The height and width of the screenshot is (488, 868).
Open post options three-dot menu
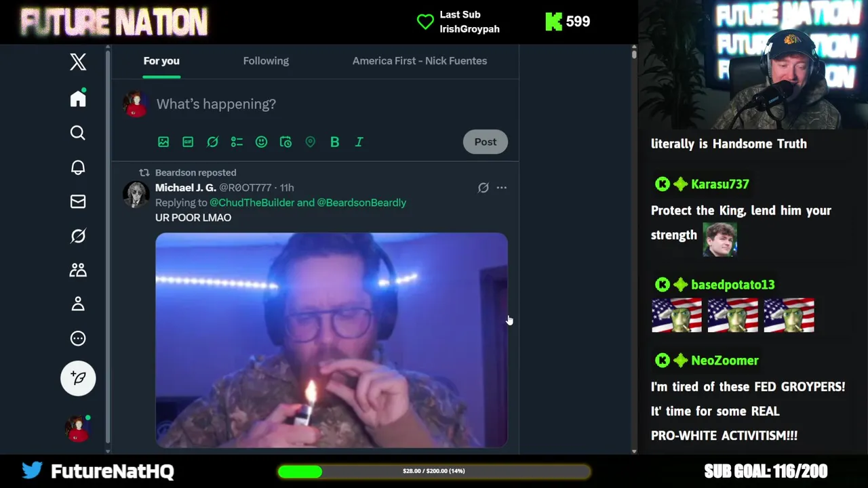click(x=501, y=188)
